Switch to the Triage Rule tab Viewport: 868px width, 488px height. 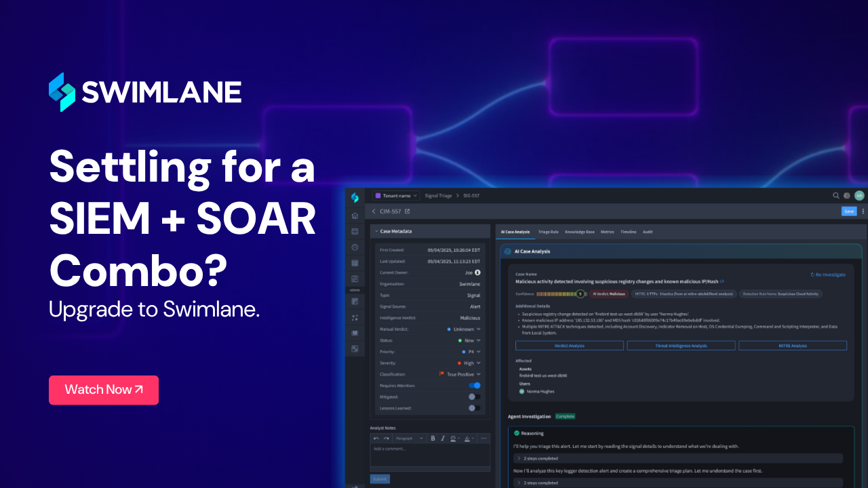549,232
